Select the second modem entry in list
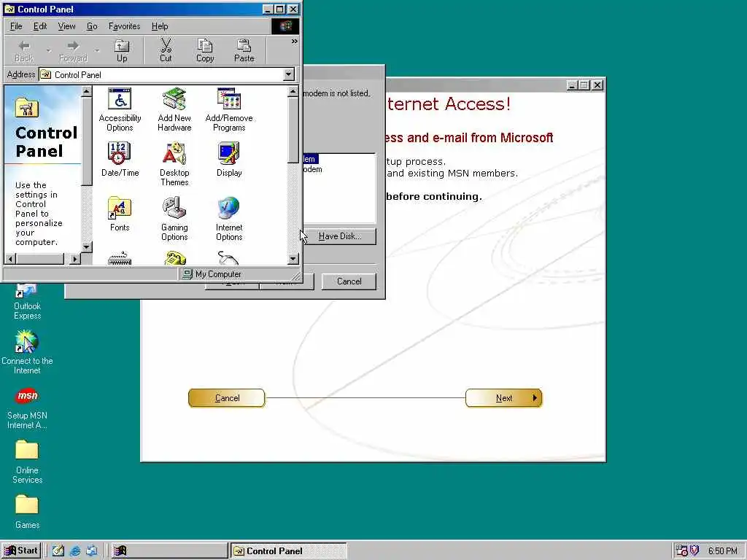747x560 pixels. click(312, 169)
